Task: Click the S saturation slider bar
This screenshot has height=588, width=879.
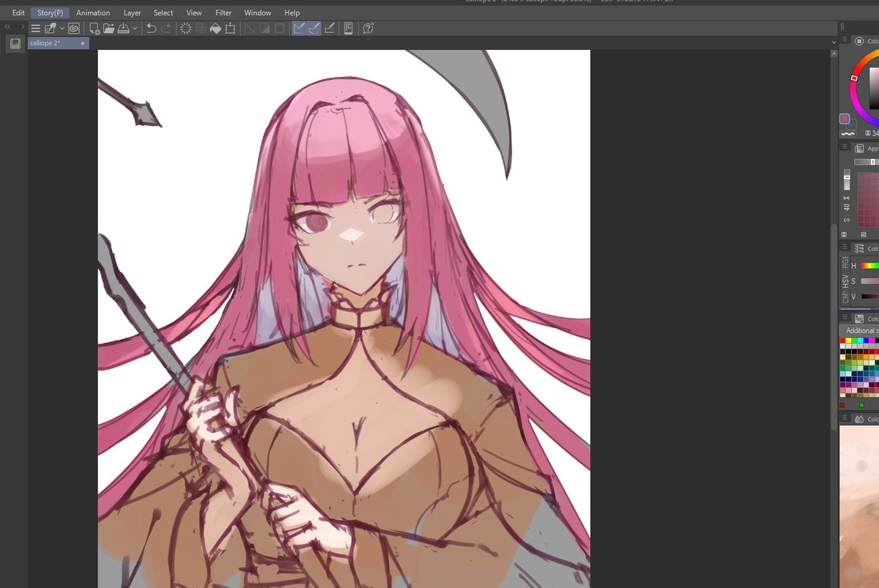Action: click(869, 281)
